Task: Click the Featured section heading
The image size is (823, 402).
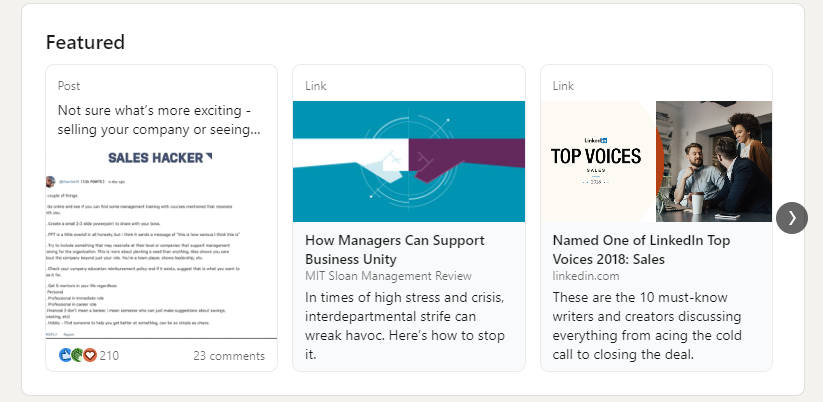Action: click(85, 42)
